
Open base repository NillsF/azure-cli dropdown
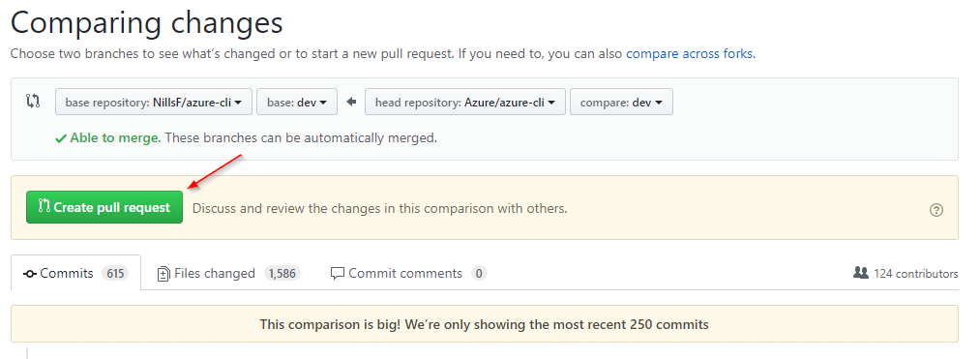[x=154, y=102]
